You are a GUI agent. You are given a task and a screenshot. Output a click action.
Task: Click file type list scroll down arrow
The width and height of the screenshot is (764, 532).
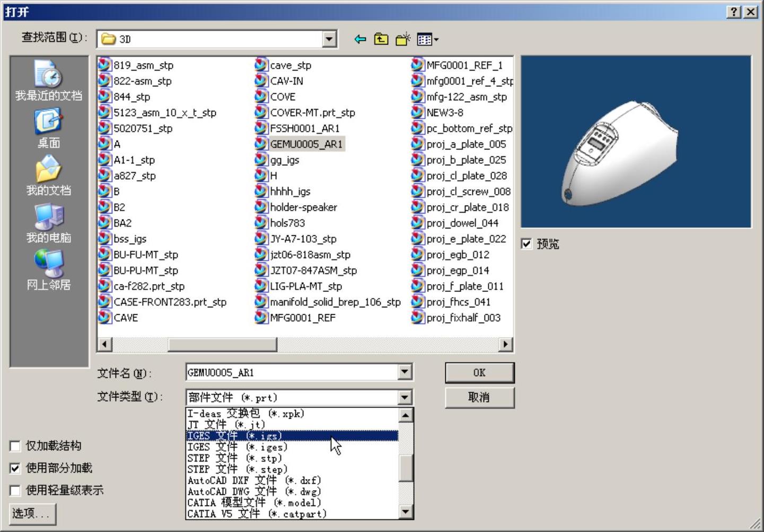click(x=406, y=512)
